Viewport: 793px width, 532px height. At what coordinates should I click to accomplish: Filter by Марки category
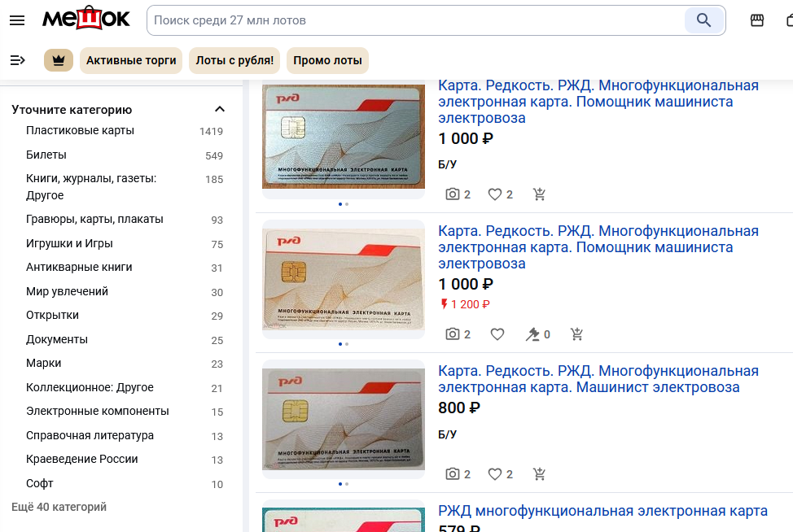43,364
